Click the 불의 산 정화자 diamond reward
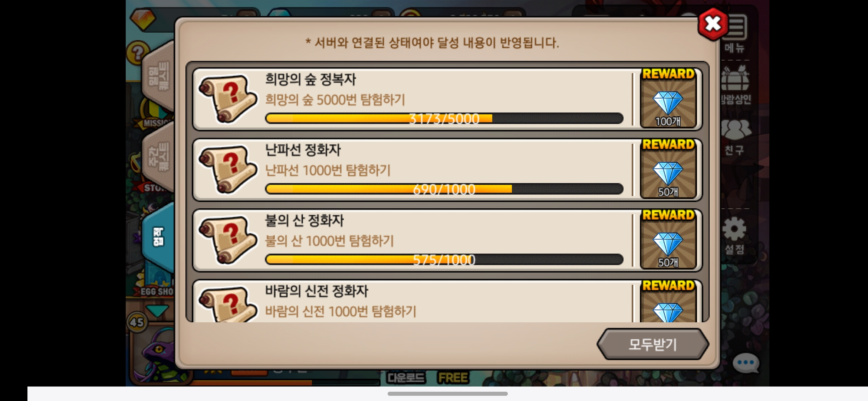 pos(668,240)
